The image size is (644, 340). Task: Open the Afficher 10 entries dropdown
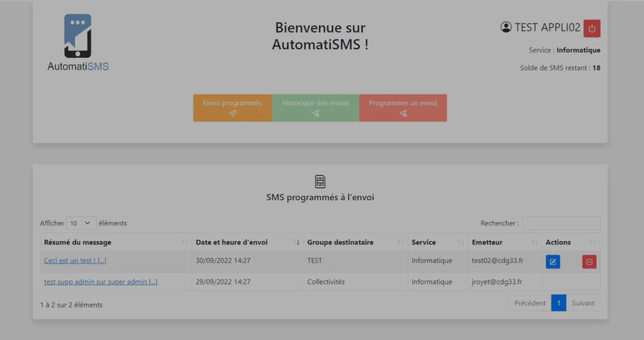(81, 223)
